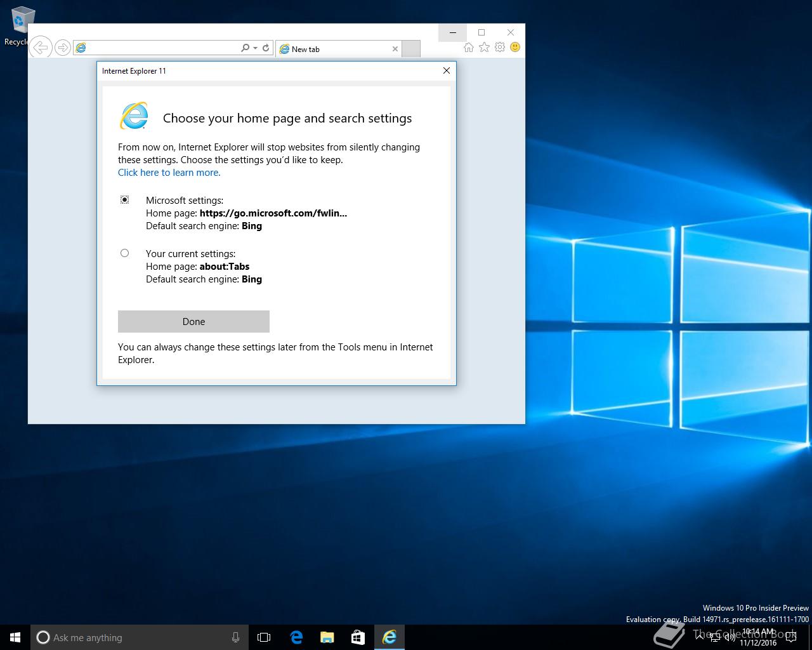
Task: Click the Forward navigation arrow
Action: [x=62, y=48]
